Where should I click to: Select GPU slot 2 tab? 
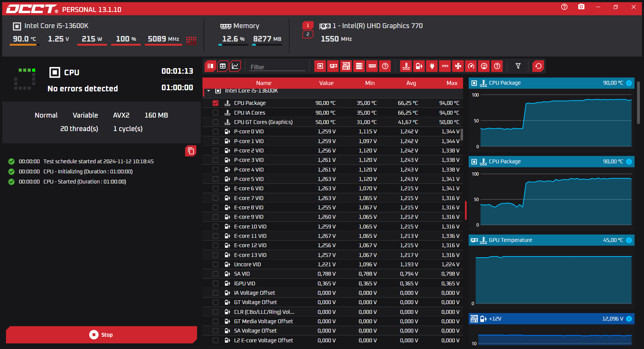tap(308, 34)
